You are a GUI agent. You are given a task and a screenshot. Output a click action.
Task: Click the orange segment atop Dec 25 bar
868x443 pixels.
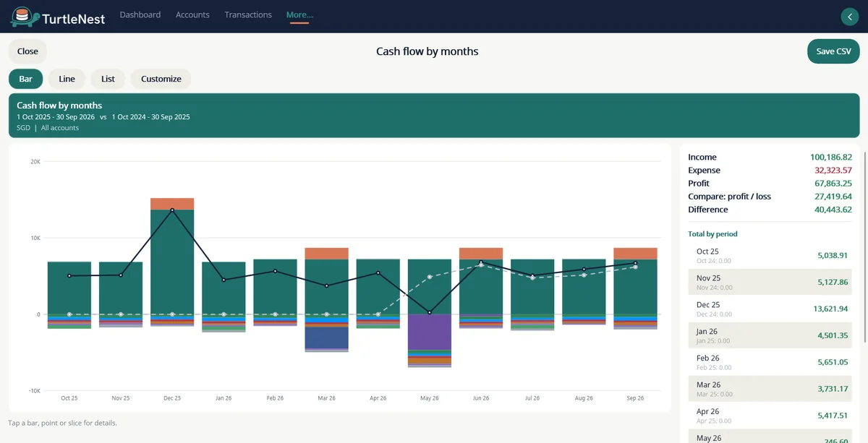coord(172,204)
